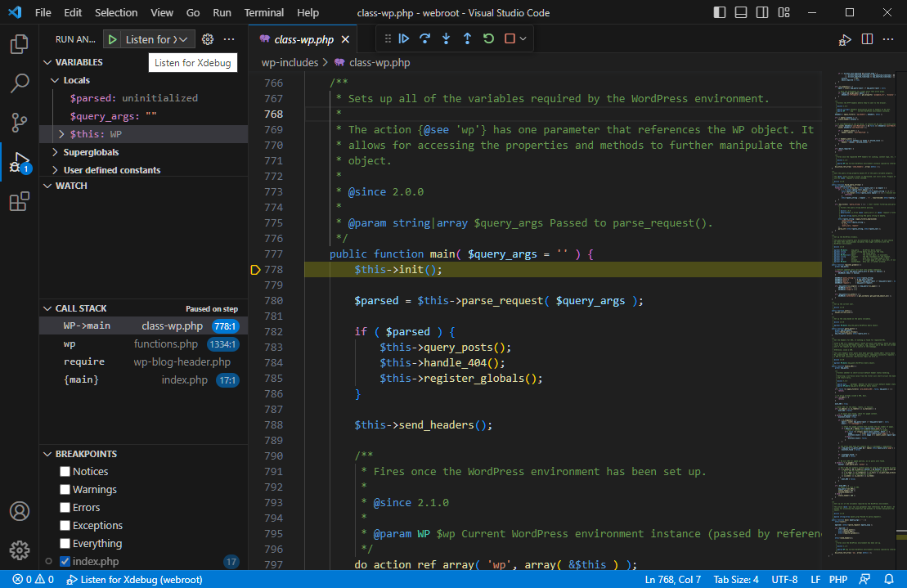Screen dimensions: 907x588
Task: Open editor more actions ellipsis
Action: [888, 39]
